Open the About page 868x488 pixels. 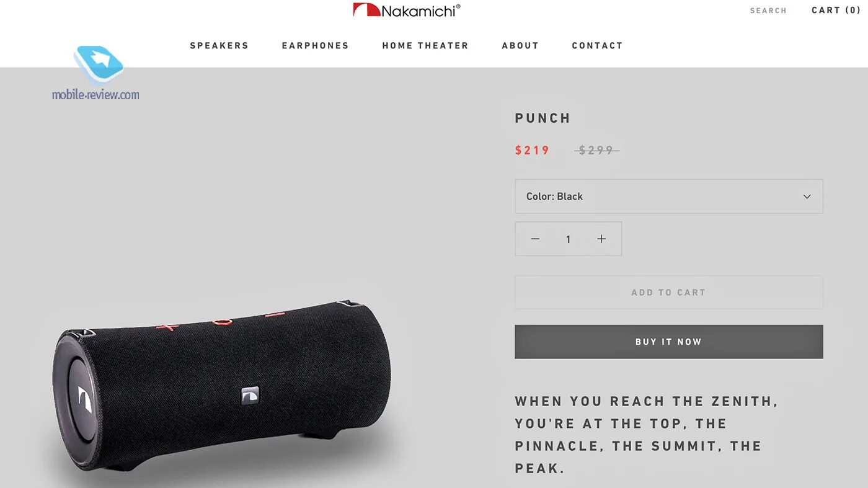click(520, 46)
